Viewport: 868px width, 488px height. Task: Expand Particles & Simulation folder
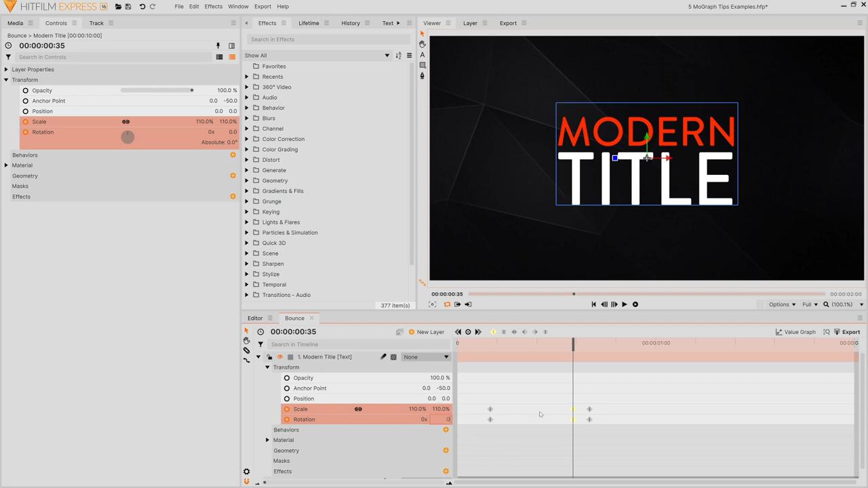tap(246, 232)
